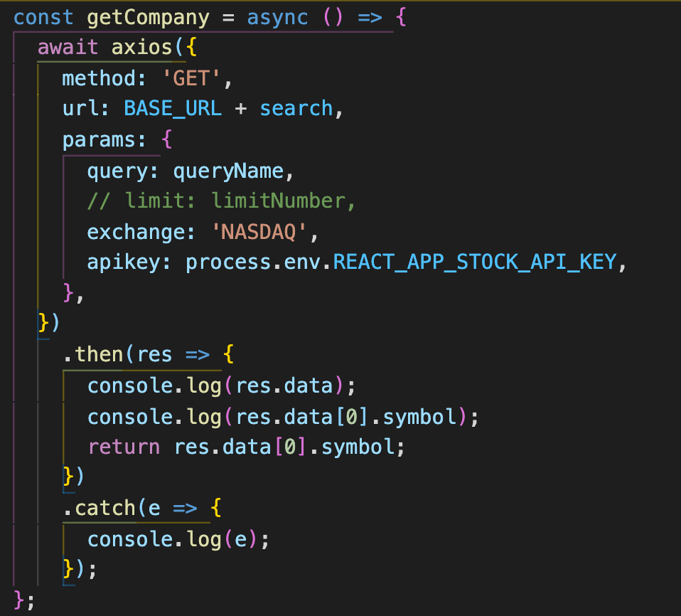
Task: Click the getCompany function name
Action: point(147,17)
